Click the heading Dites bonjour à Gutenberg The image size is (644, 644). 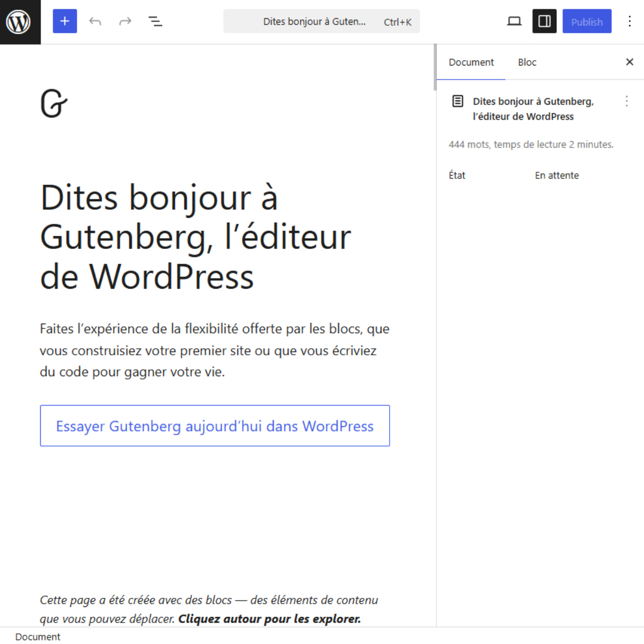click(196, 237)
